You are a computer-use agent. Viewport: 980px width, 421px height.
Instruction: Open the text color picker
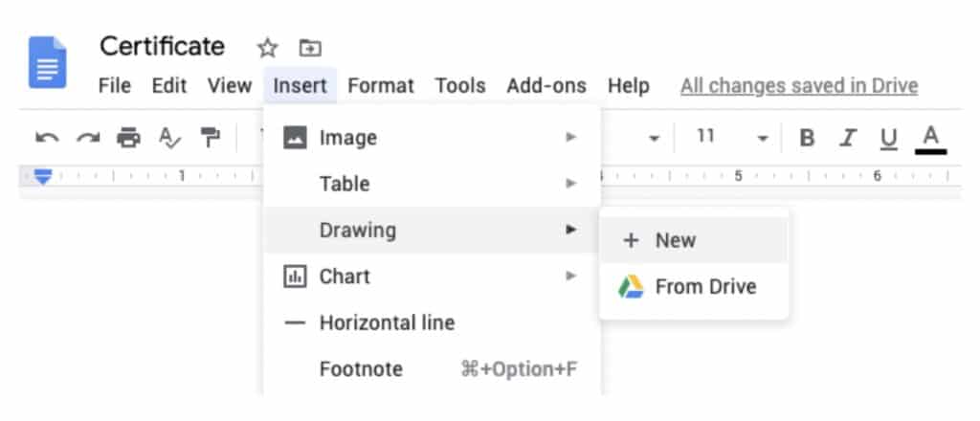(930, 138)
